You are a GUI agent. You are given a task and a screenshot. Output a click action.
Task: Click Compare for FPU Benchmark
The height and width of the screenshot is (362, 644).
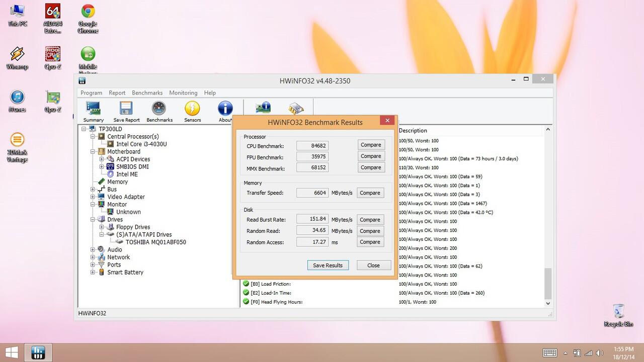[x=371, y=156]
